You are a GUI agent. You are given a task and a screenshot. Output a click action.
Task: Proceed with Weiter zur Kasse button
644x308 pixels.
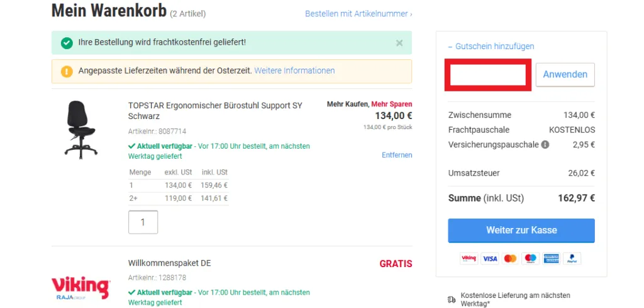coord(521,231)
